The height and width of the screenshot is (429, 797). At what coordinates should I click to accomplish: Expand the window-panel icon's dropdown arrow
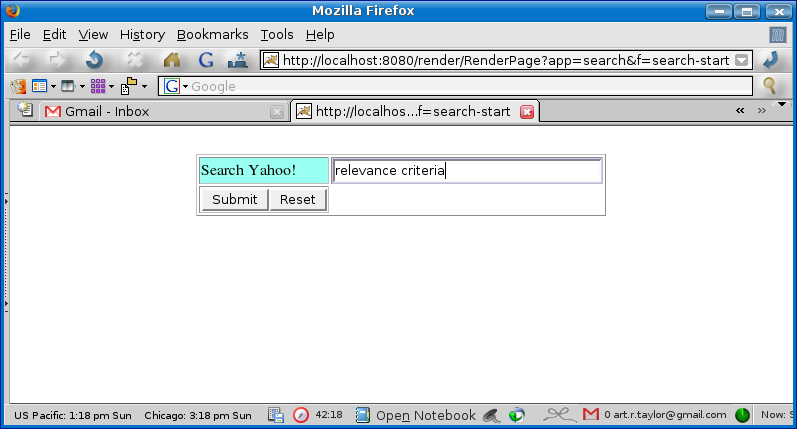click(82, 86)
